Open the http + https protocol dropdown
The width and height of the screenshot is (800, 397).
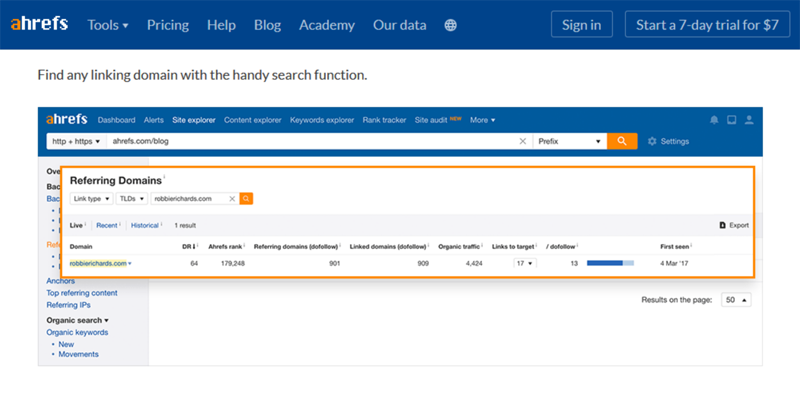[76, 141]
